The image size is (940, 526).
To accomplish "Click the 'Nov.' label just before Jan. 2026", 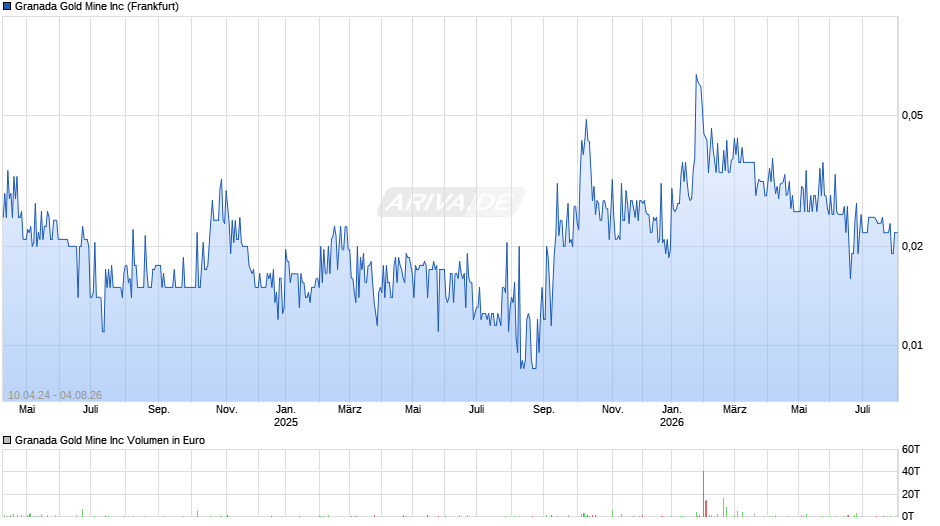I will pos(613,410).
